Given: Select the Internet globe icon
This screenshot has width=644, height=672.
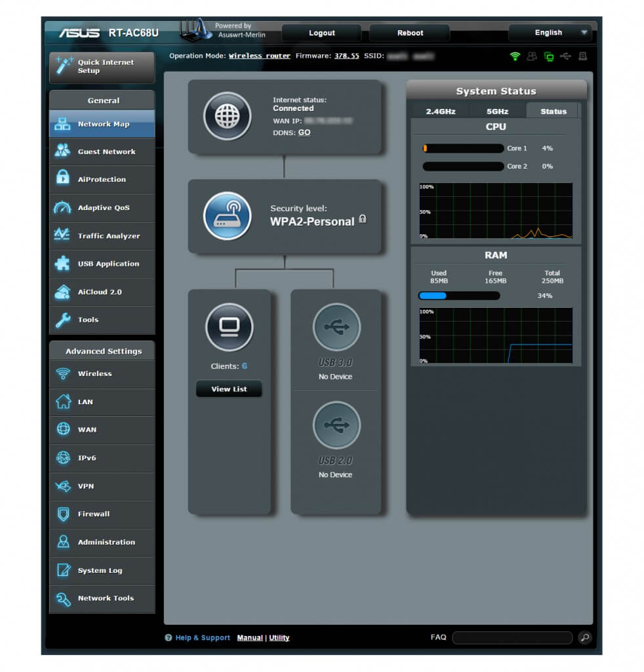Looking at the screenshot, I should (227, 115).
